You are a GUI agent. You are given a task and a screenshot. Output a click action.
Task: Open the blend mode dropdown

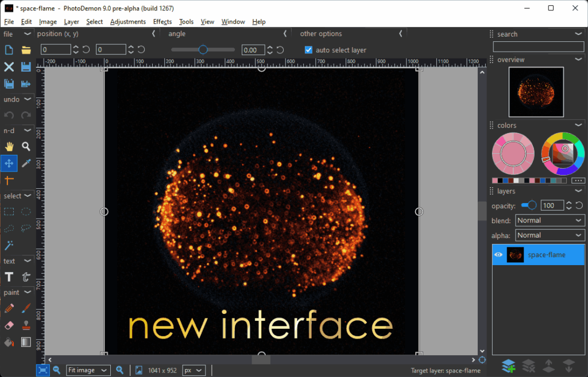550,220
